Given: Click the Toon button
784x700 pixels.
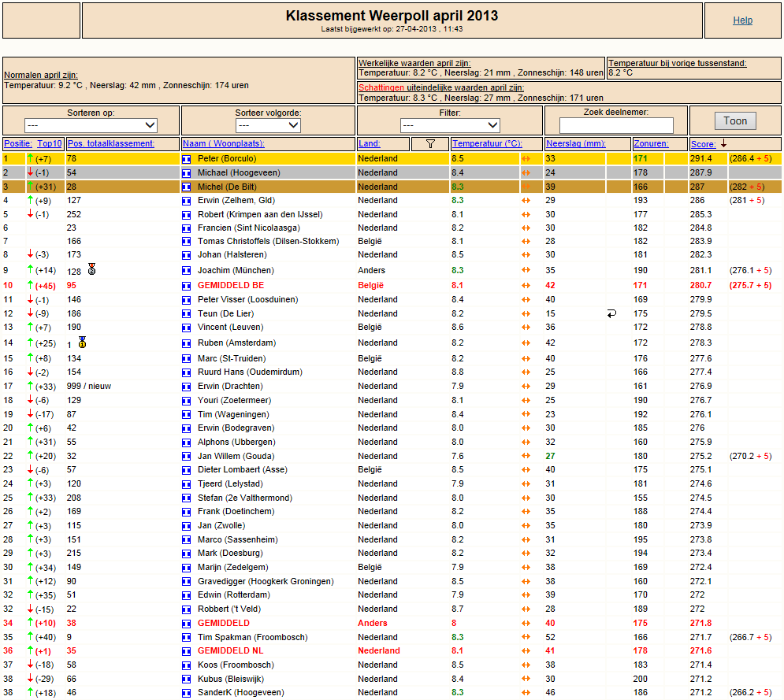Looking at the screenshot, I should [x=735, y=121].
